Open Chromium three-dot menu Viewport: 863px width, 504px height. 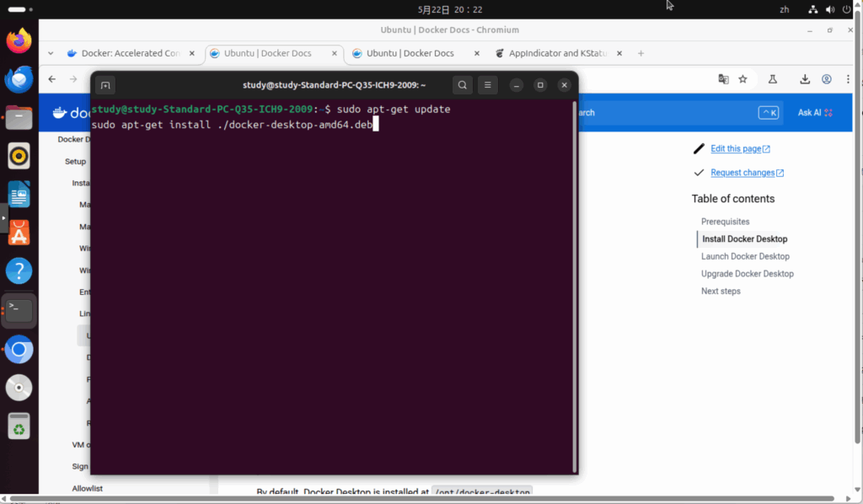pyautogui.click(x=848, y=79)
